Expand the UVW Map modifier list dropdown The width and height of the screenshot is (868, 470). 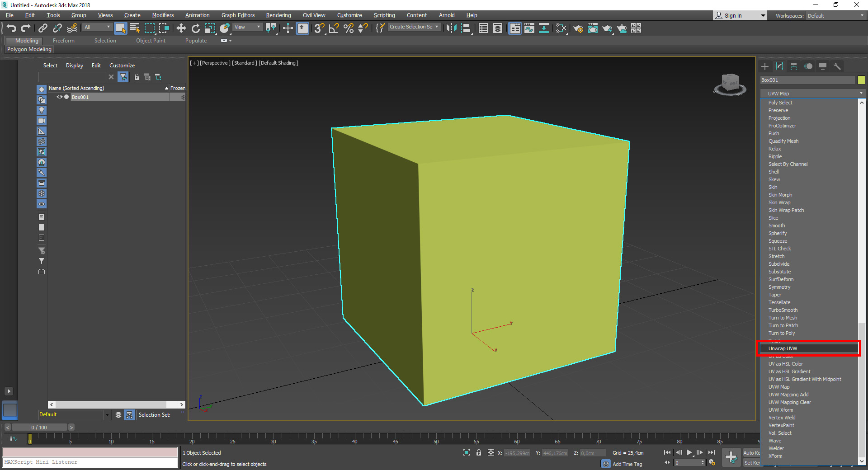(x=812, y=94)
